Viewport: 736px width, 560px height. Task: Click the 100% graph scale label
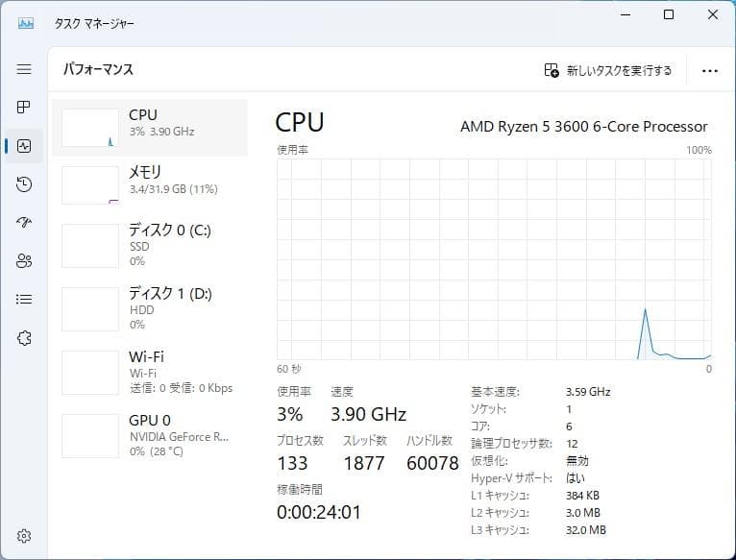[x=699, y=150]
